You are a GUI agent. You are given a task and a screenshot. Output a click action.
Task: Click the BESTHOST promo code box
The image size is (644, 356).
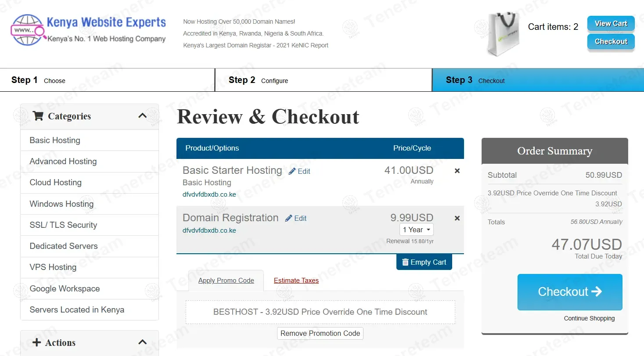(320, 312)
